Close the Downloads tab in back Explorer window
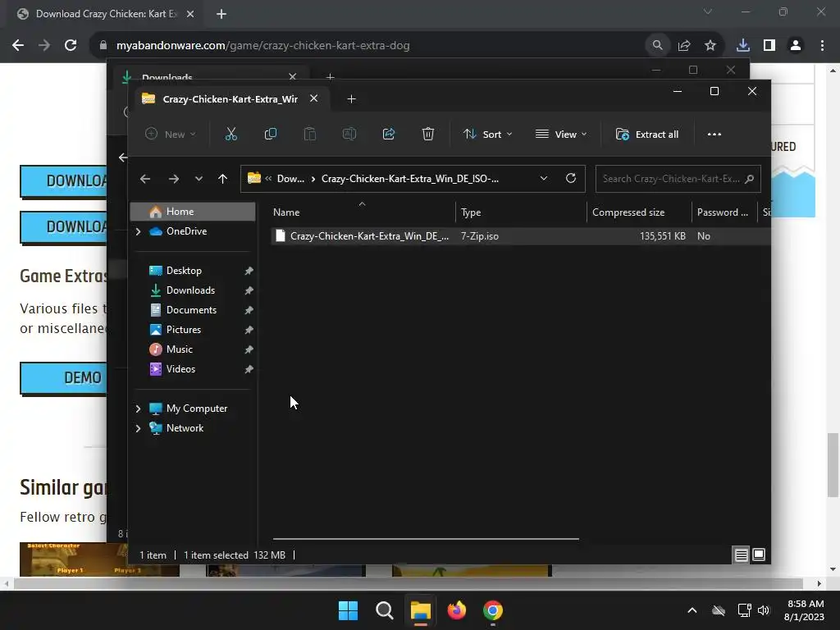The height and width of the screenshot is (630, 840). click(293, 76)
